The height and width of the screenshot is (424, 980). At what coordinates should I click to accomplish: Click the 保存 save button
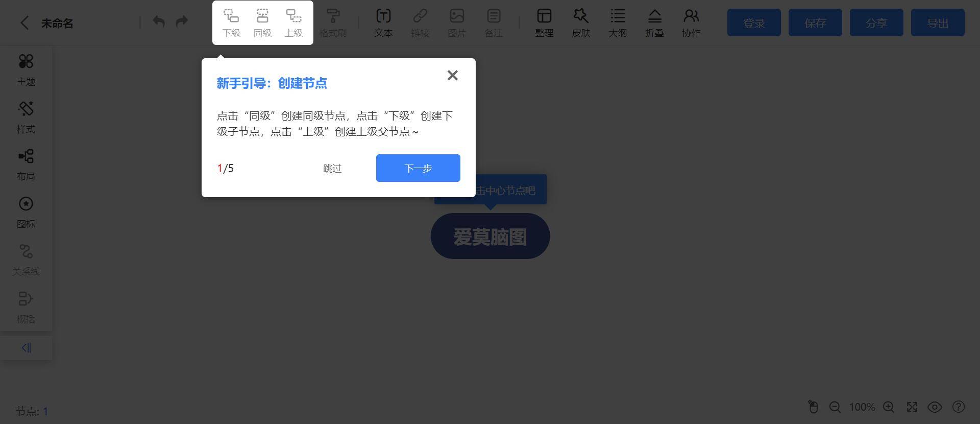[815, 22]
